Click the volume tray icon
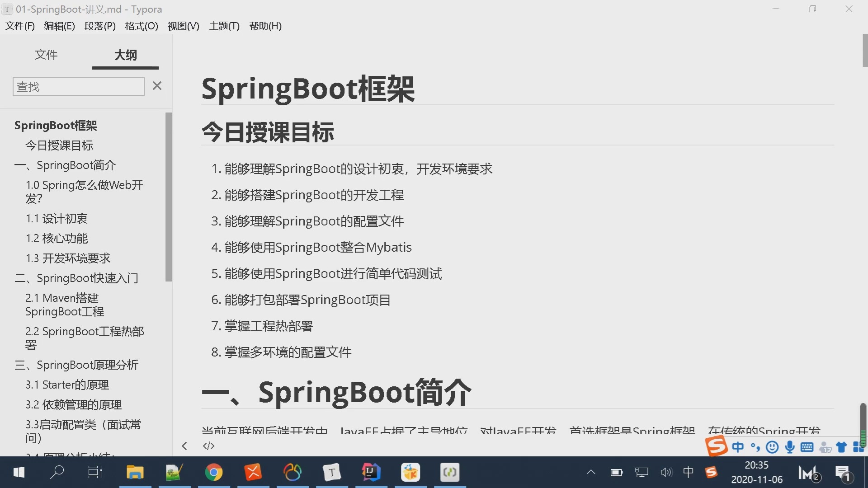 [666, 473]
